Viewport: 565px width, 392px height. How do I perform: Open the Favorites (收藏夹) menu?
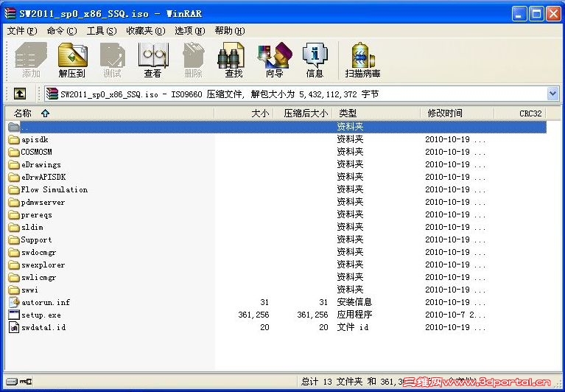[x=146, y=31]
